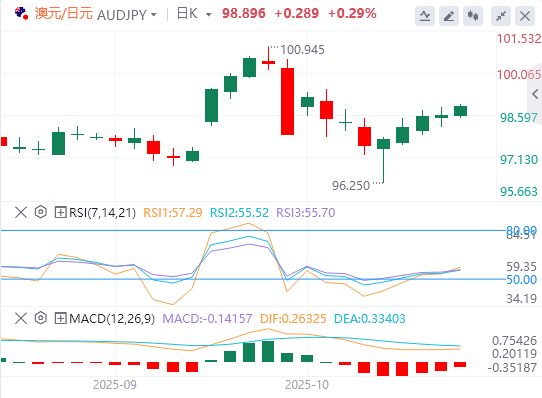Remove the MACD indicator panel
This screenshot has height=398, width=542.
21,318
